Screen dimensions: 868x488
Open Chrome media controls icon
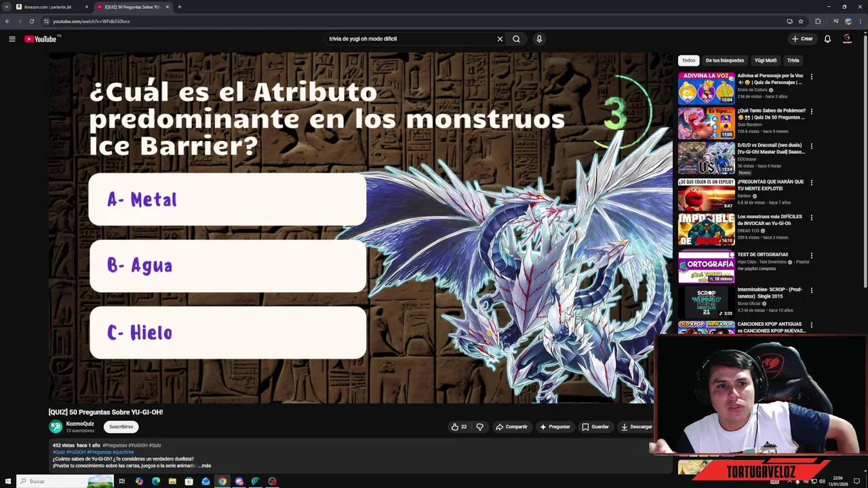point(836,21)
